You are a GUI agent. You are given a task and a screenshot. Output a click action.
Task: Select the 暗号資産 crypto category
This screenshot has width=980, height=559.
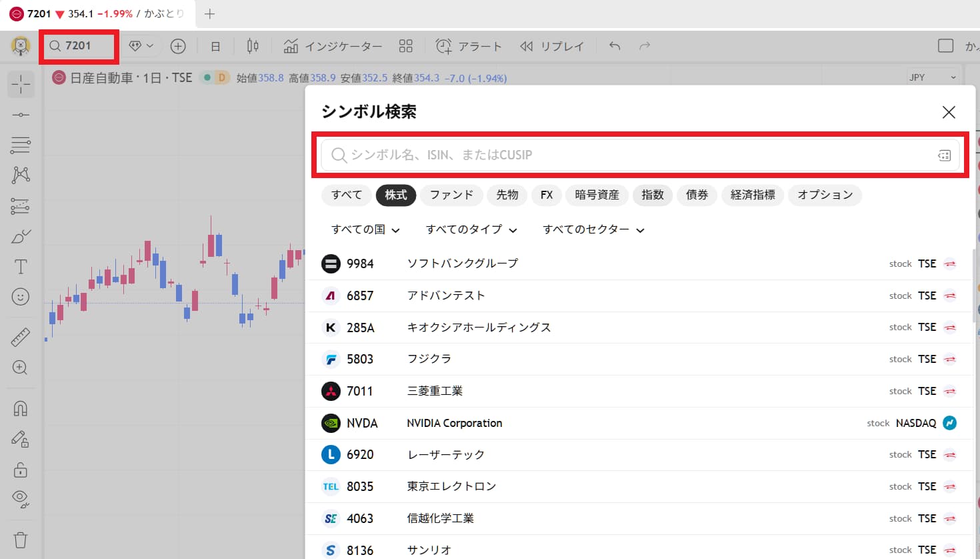tap(597, 195)
